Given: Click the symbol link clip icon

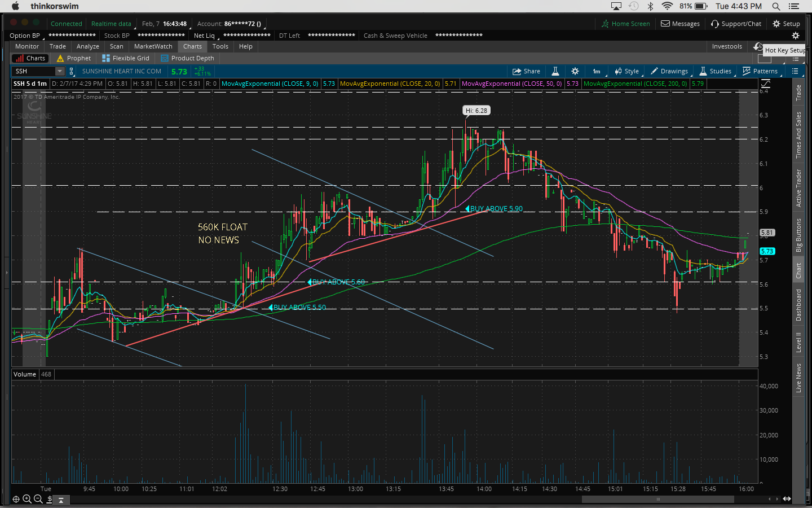Looking at the screenshot, I should 71,71.
